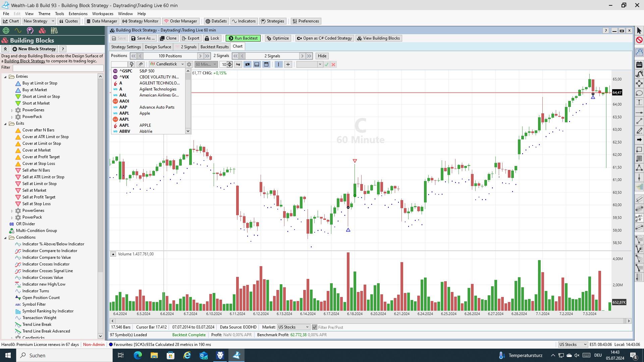Click the chart horizontal scrollbar track
The image size is (644, 362).
pos(370,321)
